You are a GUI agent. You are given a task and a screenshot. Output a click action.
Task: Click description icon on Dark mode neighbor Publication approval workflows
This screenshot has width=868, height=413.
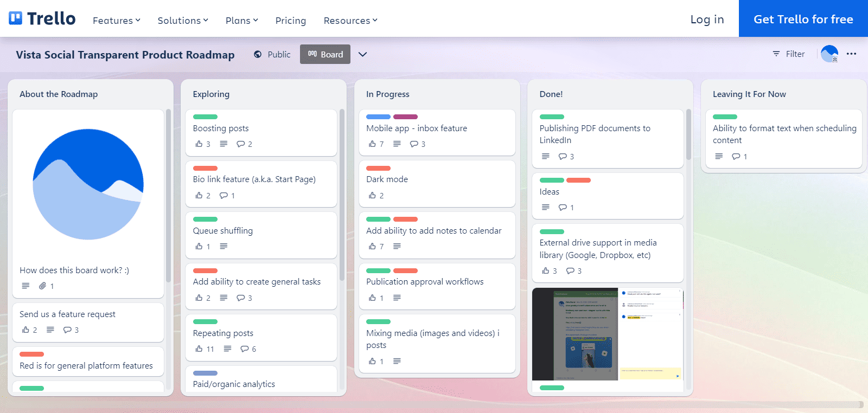tap(397, 298)
